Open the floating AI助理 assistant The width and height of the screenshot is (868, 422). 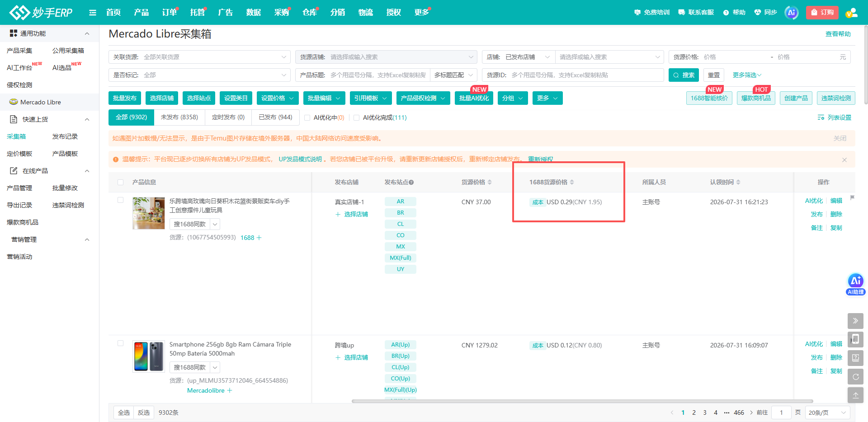click(855, 284)
